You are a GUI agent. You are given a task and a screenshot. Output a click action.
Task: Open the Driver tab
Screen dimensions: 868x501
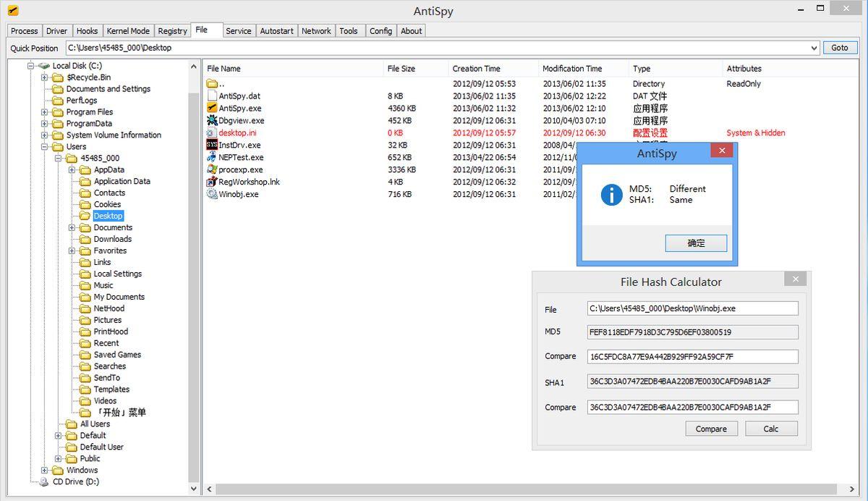[x=57, y=31]
